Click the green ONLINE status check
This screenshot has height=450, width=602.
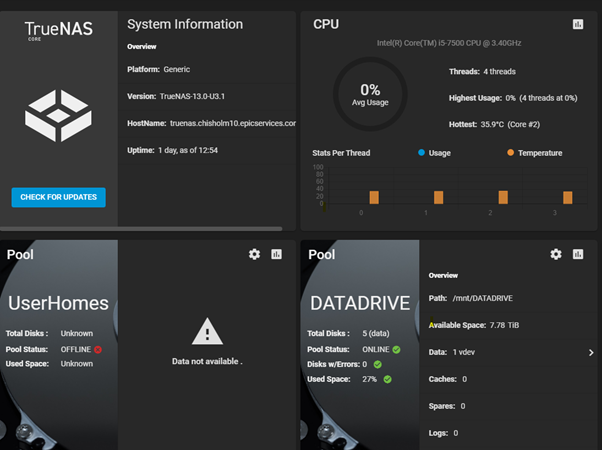point(397,349)
